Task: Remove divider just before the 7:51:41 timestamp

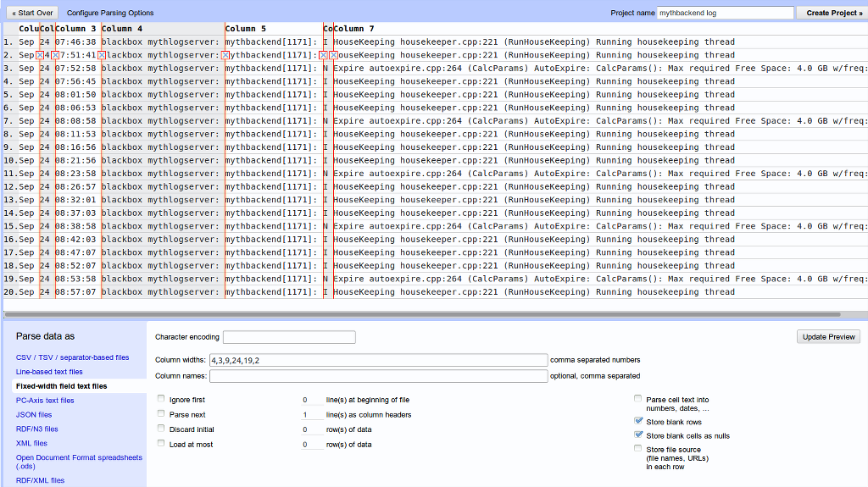Action: tap(55, 55)
